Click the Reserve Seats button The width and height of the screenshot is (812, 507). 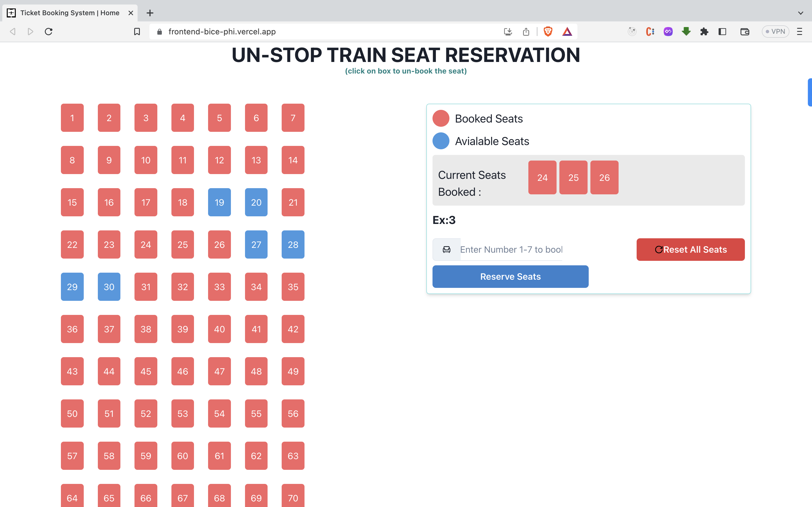[x=510, y=276]
